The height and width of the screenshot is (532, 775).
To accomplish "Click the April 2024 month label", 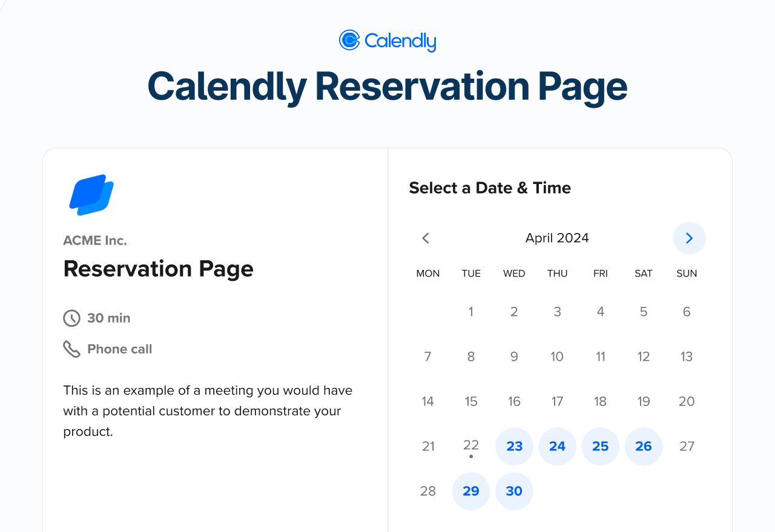I will pyautogui.click(x=557, y=238).
